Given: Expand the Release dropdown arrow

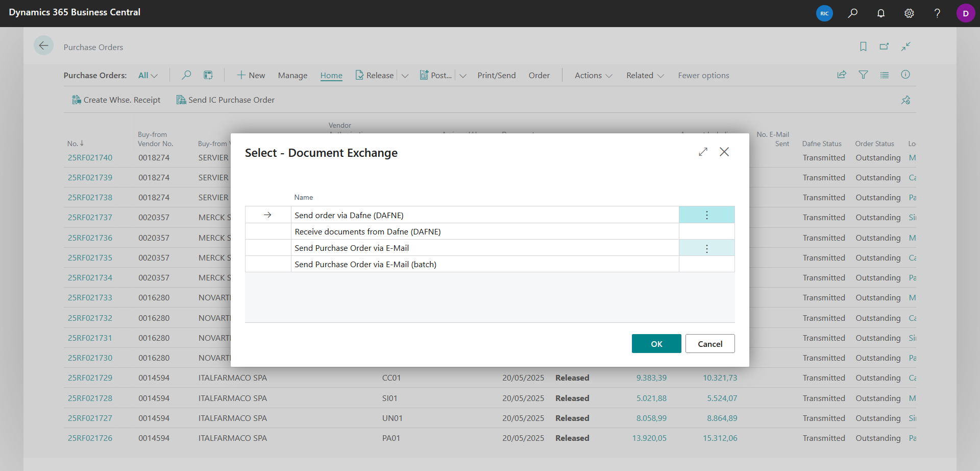Looking at the screenshot, I should (x=405, y=76).
